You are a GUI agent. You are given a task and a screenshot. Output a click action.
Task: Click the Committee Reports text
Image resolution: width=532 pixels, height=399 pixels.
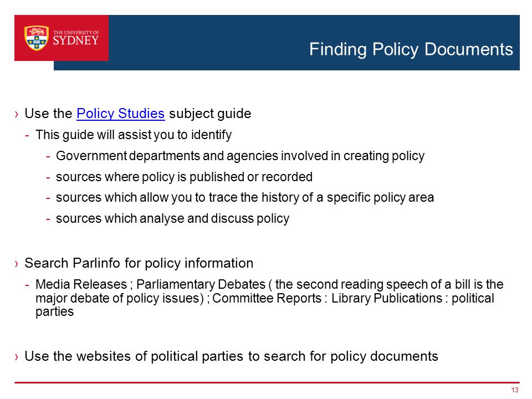coord(267,298)
